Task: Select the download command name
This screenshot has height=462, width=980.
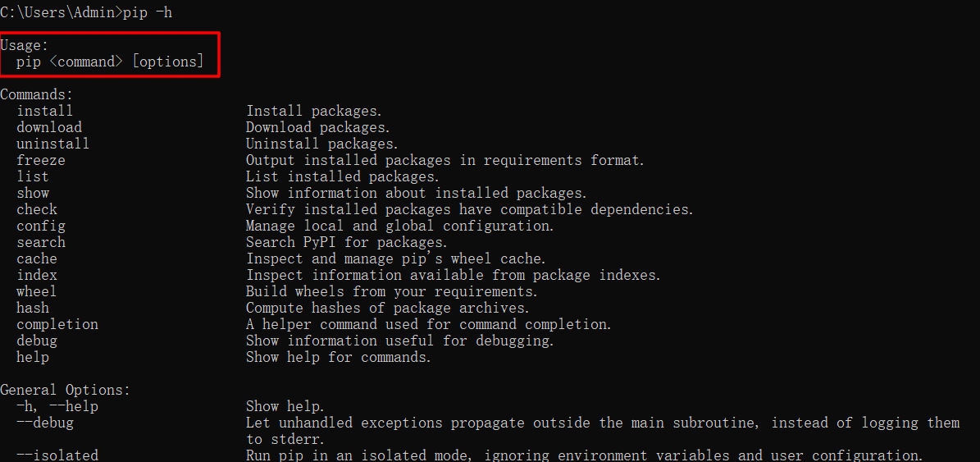Action: pyautogui.click(x=48, y=127)
